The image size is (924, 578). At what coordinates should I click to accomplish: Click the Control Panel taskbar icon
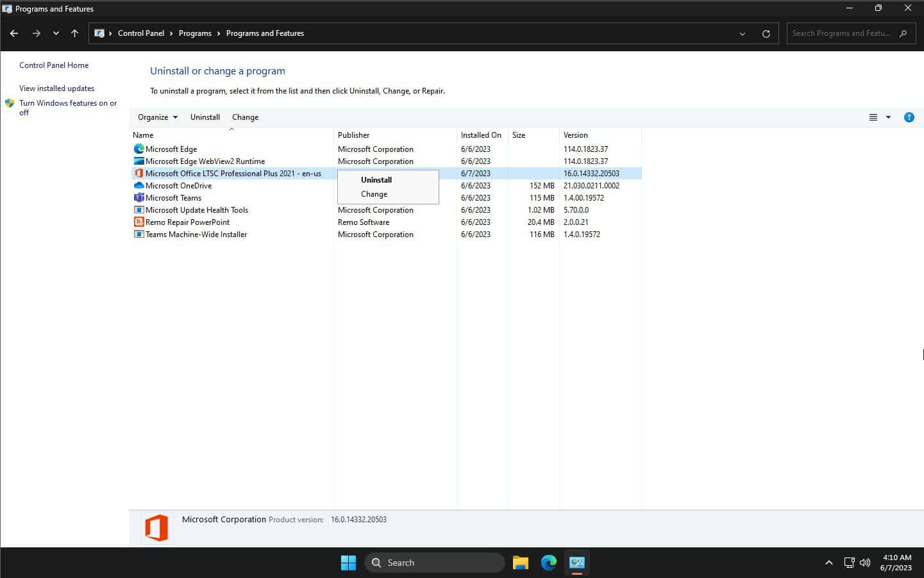(x=576, y=563)
